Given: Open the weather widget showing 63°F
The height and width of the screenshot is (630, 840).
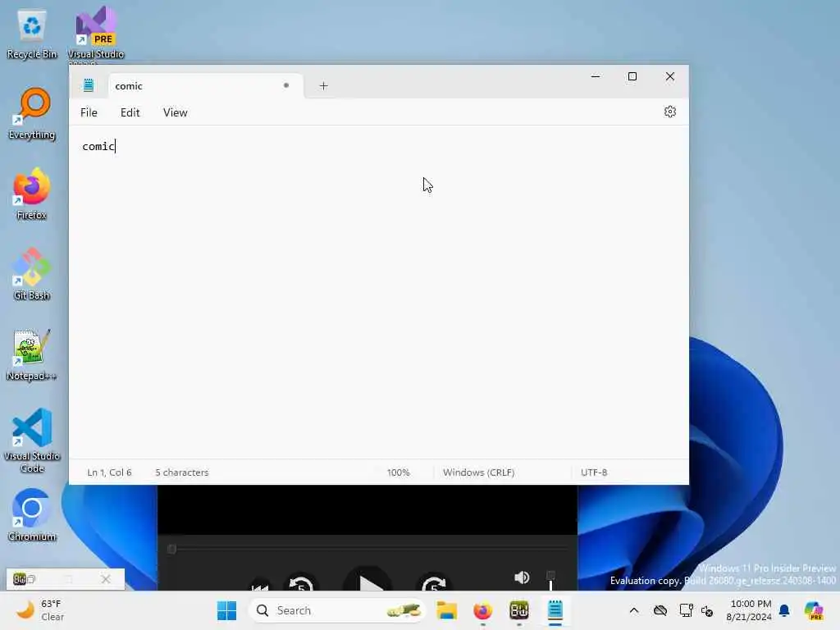Looking at the screenshot, I should pyautogui.click(x=40, y=610).
